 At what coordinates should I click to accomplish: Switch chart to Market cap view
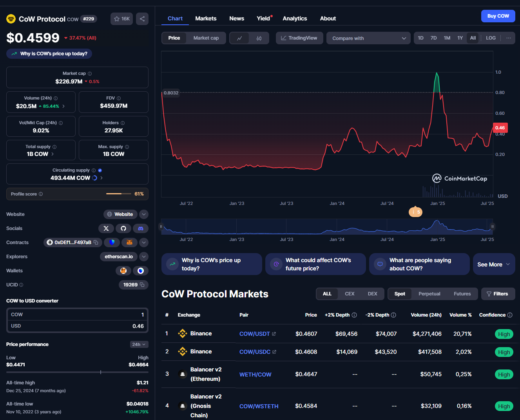point(206,38)
